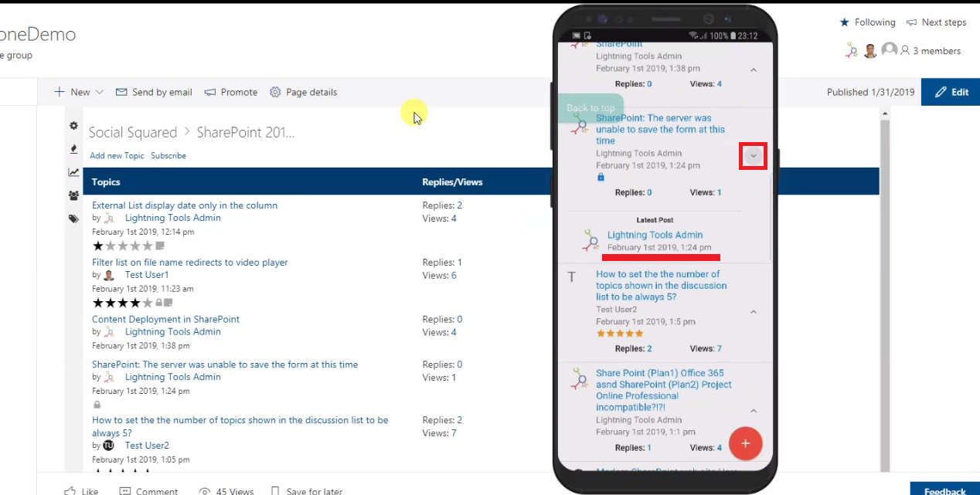This screenshot has height=495, width=980.
Task: Click Next steps
Action: pos(936,22)
